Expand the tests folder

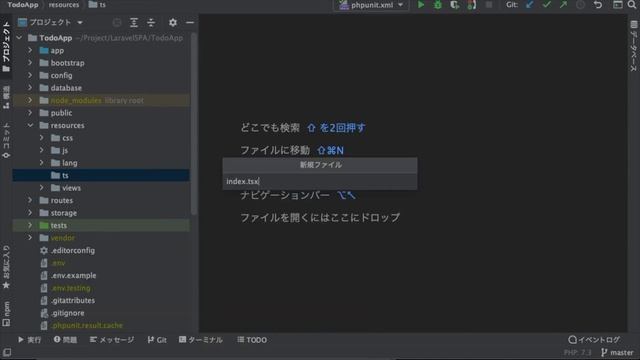(30, 225)
